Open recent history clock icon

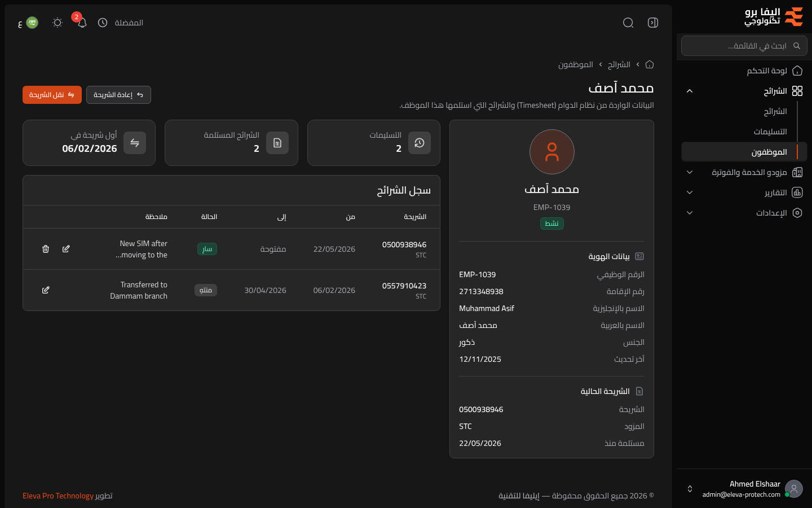[x=103, y=23]
